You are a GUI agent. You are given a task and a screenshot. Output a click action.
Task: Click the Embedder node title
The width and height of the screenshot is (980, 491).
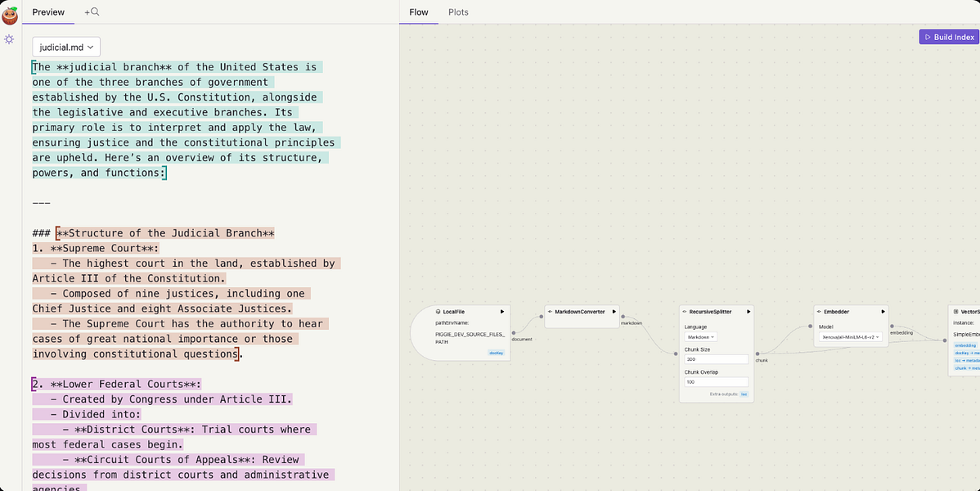pyautogui.click(x=836, y=311)
